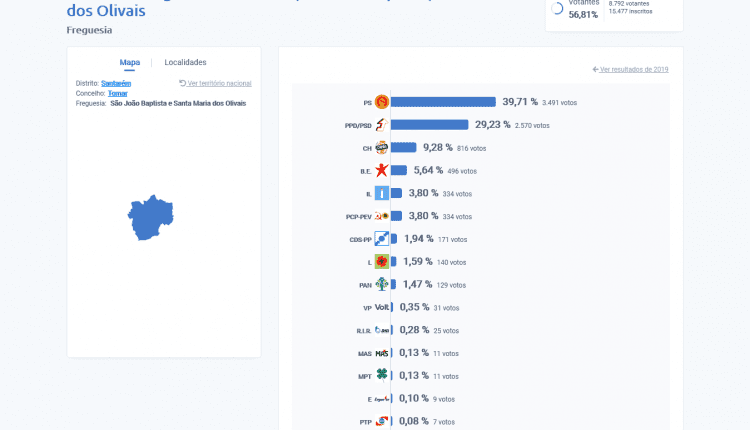Click the '56,81%' turnout value

click(583, 15)
